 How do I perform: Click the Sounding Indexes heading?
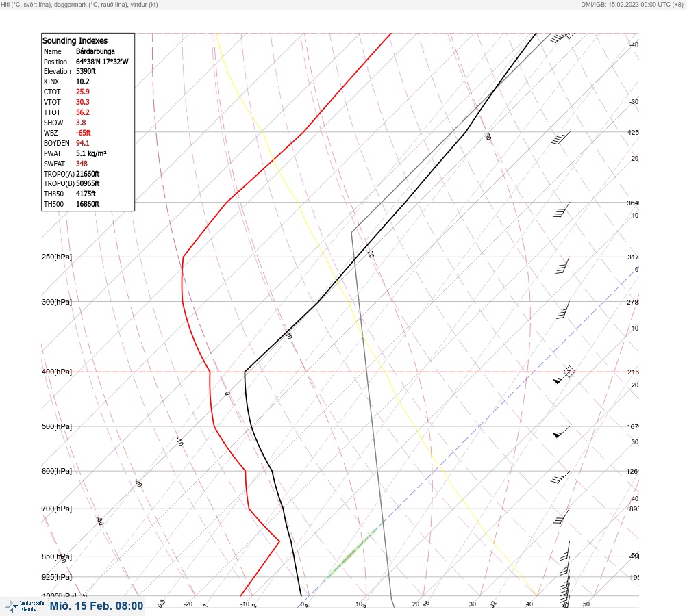[x=75, y=40]
